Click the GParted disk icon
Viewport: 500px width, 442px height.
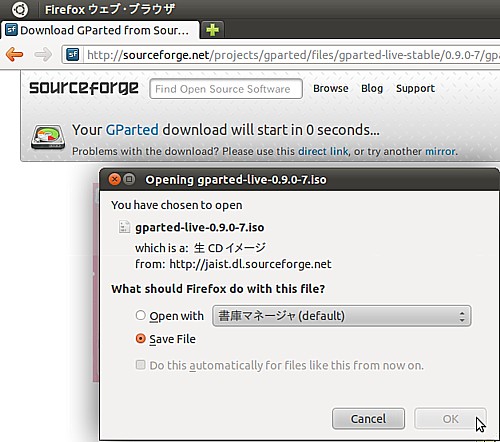[48, 137]
